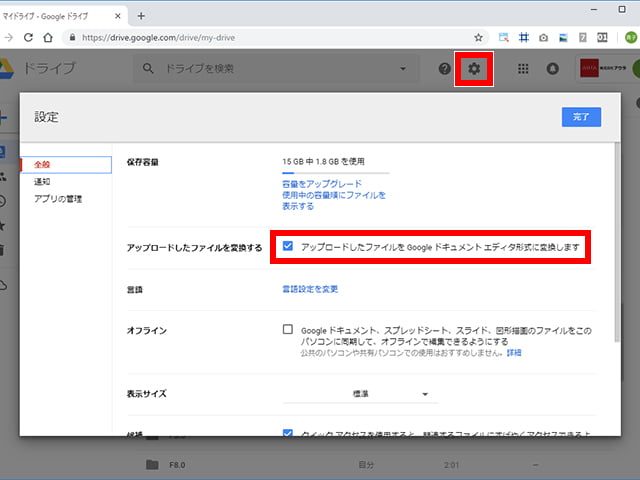The height and width of the screenshot is (480, 640).
Task: Click the browser home icon
Action: click(x=47, y=38)
